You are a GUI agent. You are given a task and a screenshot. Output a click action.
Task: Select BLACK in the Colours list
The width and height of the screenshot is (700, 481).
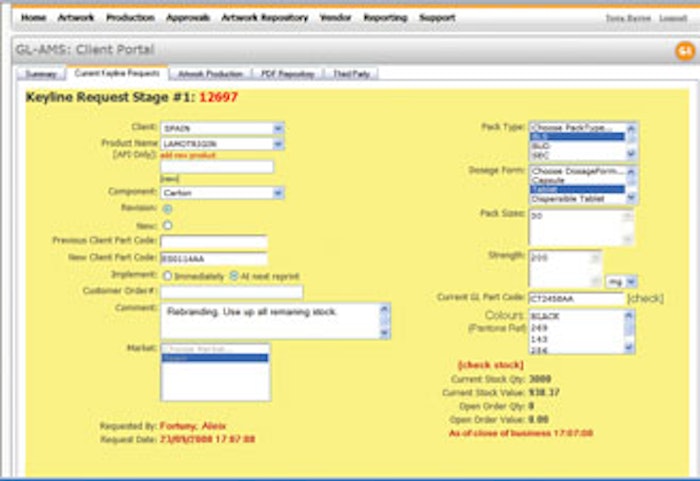click(x=577, y=316)
